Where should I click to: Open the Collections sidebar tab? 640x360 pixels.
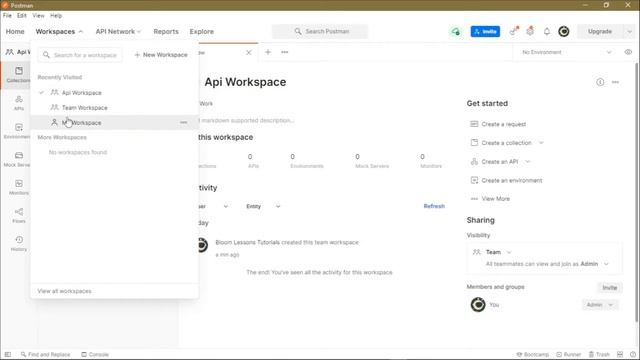coord(17,75)
